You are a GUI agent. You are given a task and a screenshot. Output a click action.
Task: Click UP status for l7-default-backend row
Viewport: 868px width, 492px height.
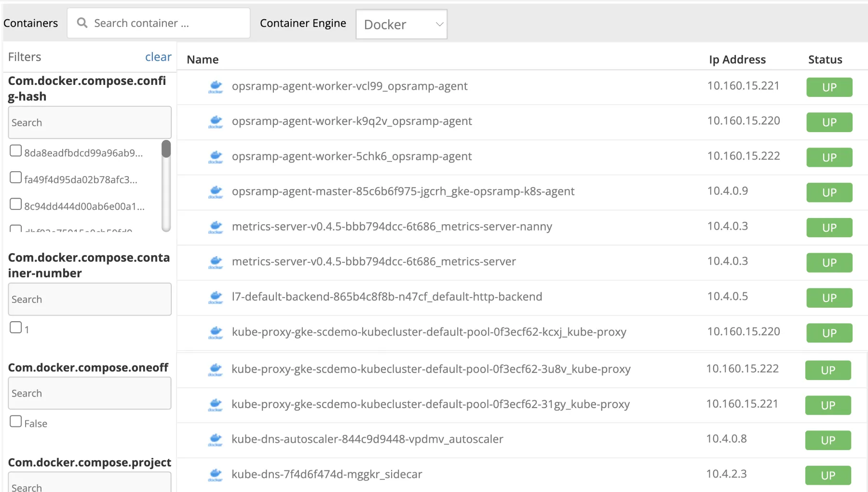click(x=829, y=298)
